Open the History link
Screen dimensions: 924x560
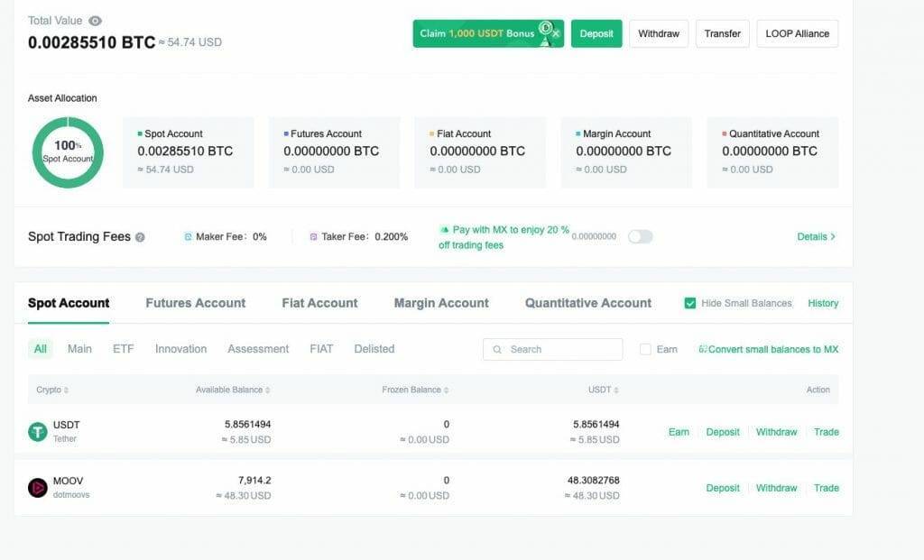pos(823,303)
